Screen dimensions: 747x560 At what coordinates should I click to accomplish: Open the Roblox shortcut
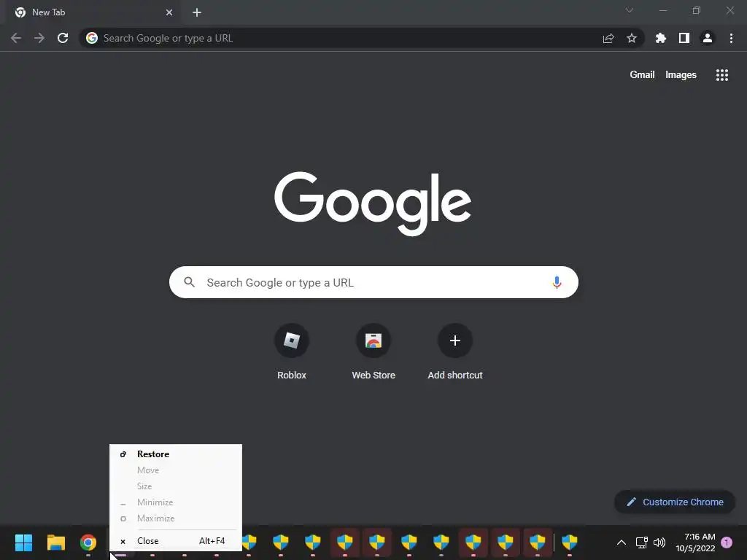[292, 352]
